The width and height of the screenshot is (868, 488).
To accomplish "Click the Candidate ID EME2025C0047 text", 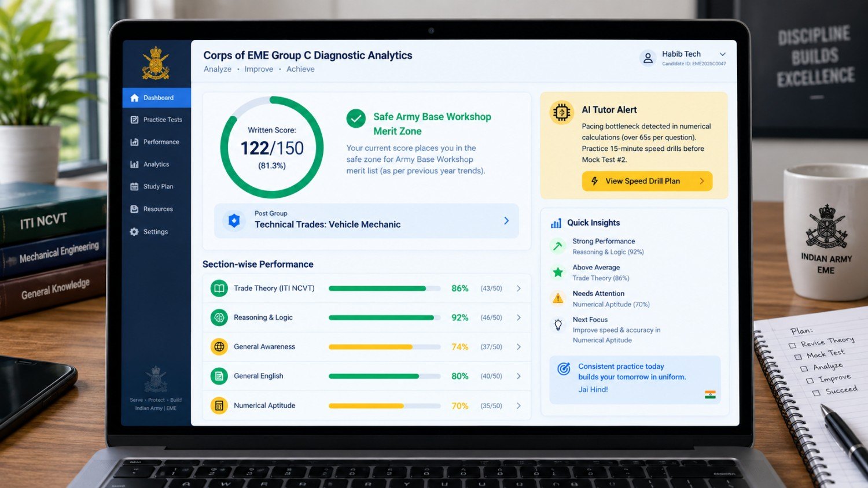I will point(694,64).
